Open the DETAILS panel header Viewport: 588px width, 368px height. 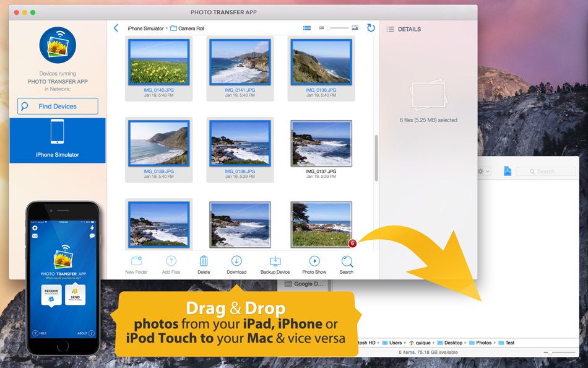click(409, 29)
